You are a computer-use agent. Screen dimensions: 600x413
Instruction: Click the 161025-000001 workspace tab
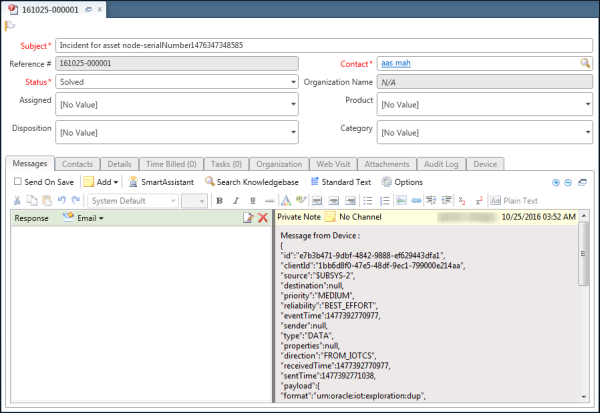54,10
